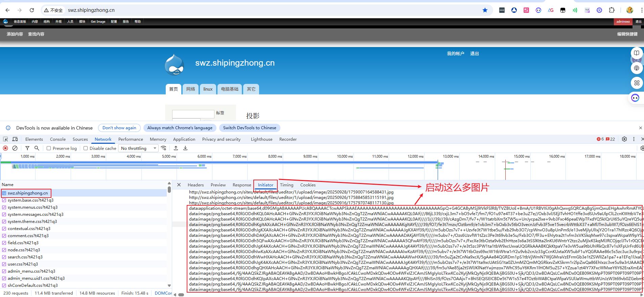The image size is (644, 297).
Task: Click the record network log icon
Action: [x=5, y=148]
